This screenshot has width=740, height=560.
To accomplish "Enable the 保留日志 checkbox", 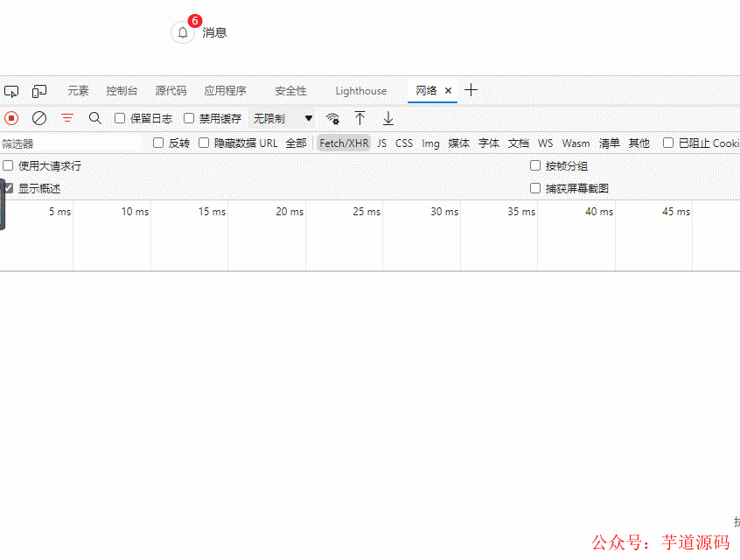I will [120, 117].
